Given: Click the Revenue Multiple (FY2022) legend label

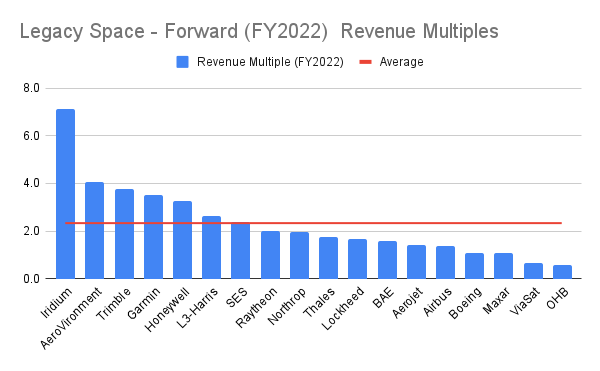Looking at the screenshot, I should click(x=270, y=62).
